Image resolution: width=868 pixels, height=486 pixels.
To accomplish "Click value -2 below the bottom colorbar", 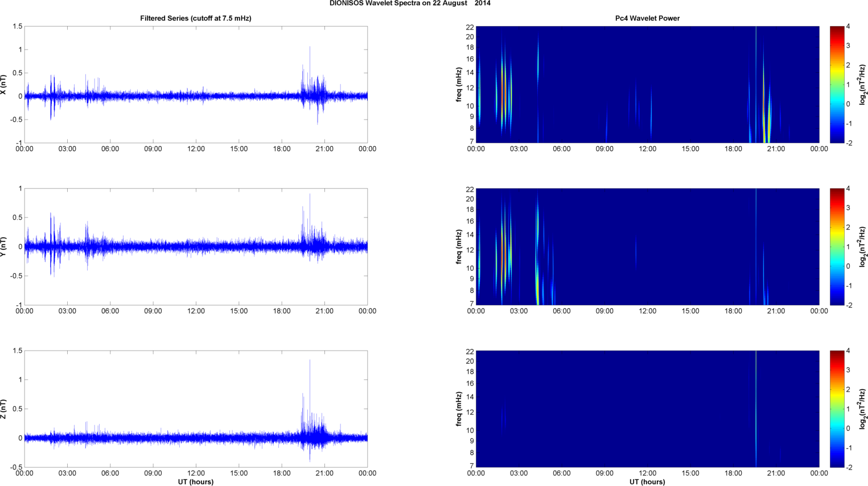I will tap(849, 467).
